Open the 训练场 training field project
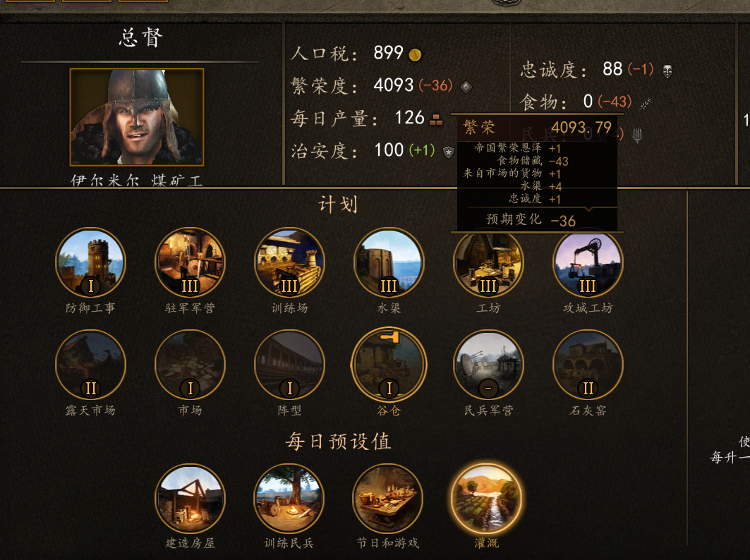Viewport: 750px width, 560px height. 289,262
